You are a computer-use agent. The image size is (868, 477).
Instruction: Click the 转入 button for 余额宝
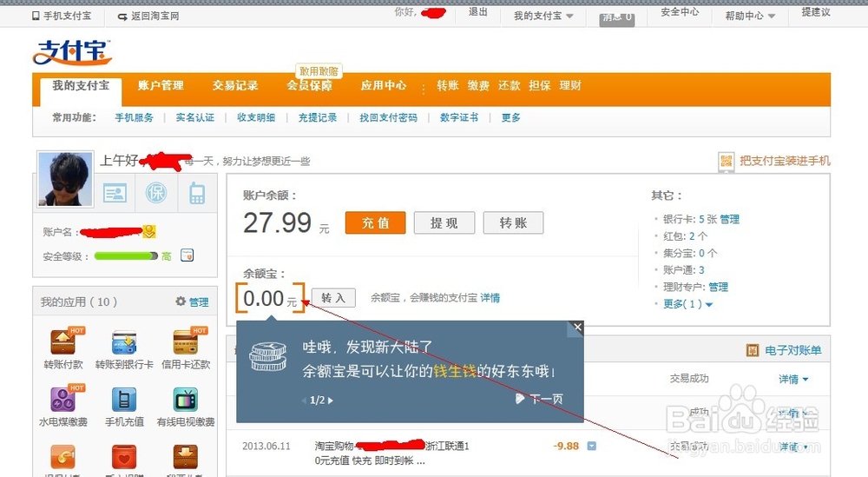[333, 297]
